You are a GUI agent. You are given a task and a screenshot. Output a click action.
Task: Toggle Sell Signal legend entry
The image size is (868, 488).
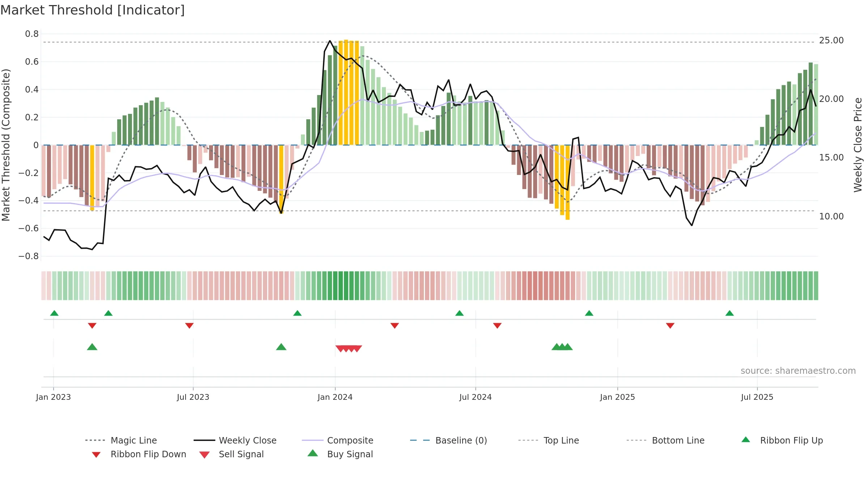click(231, 454)
